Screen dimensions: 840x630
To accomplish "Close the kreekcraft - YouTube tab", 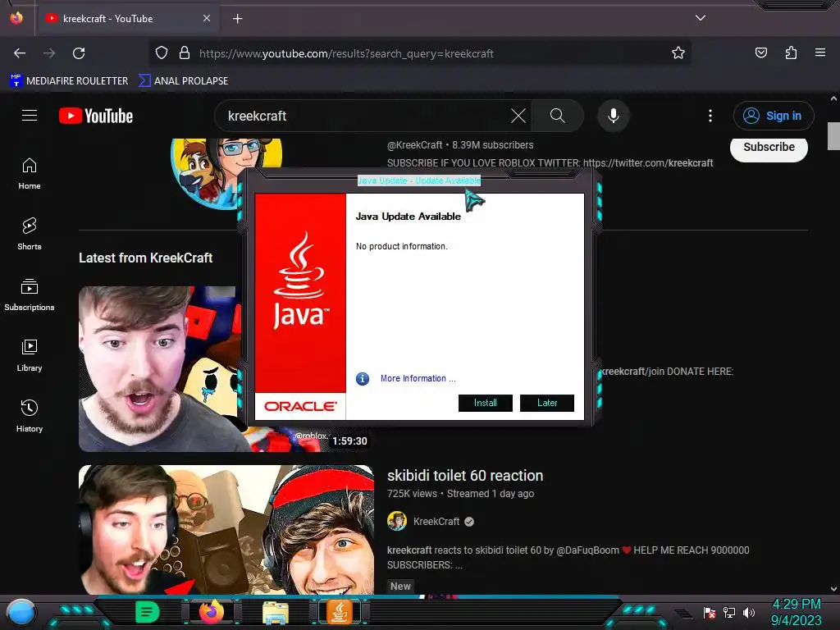I will (207, 18).
